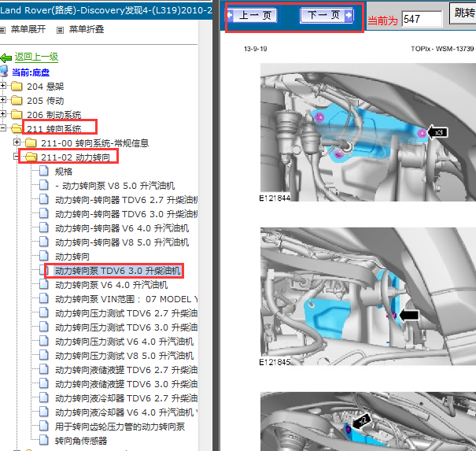Click the 206 制动系统 folder label
The image size is (476, 451).
tap(54, 115)
